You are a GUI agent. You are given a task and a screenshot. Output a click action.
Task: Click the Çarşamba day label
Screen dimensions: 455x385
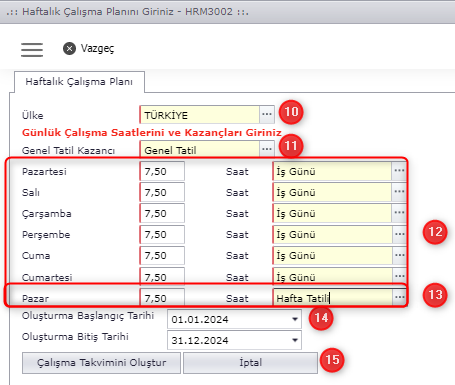(x=47, y=214)
